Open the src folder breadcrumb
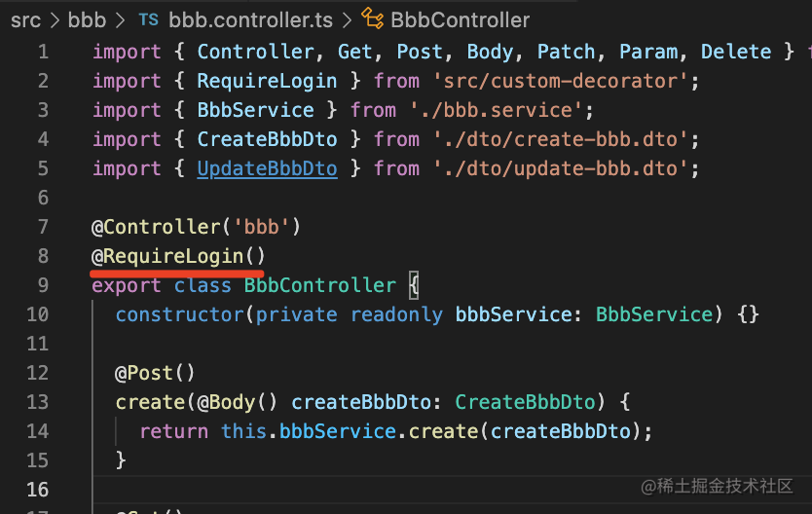The image size is (812, 514). tap(26, 19)
